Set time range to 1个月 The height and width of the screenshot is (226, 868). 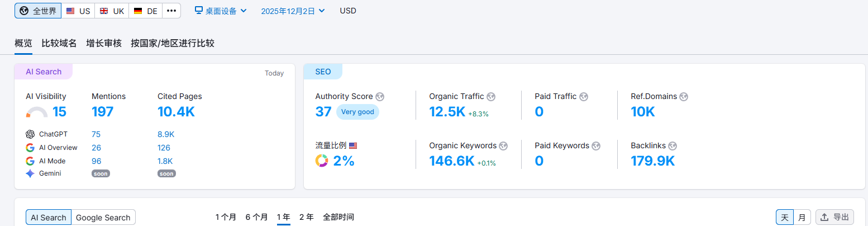pos(226,217)
